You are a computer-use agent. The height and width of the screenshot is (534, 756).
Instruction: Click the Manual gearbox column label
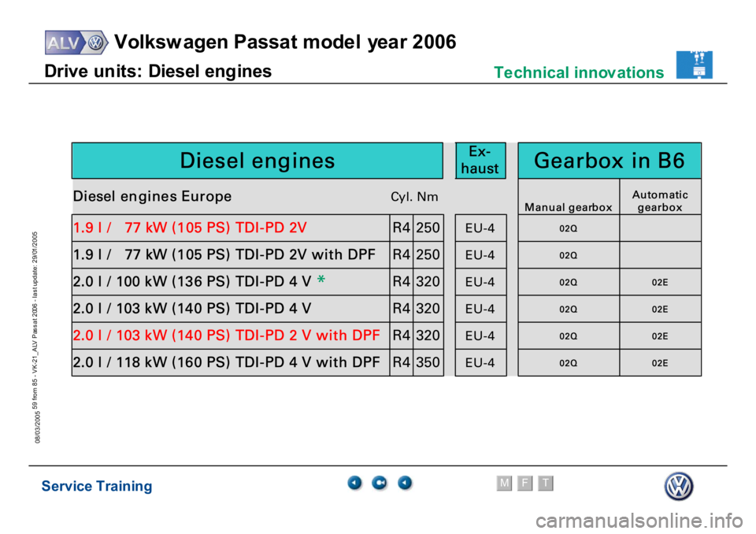[569, 207]
